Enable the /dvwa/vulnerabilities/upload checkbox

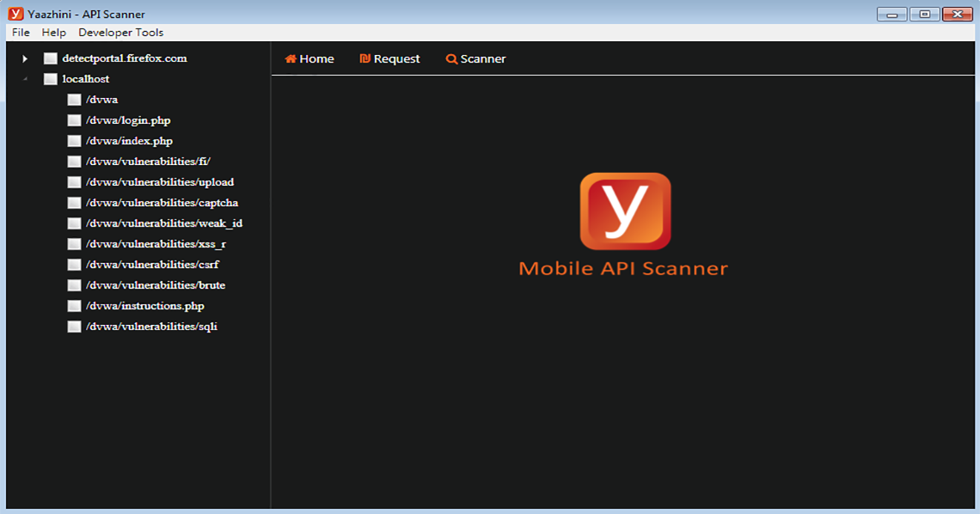pyautogui.click(x=75, y=182)
